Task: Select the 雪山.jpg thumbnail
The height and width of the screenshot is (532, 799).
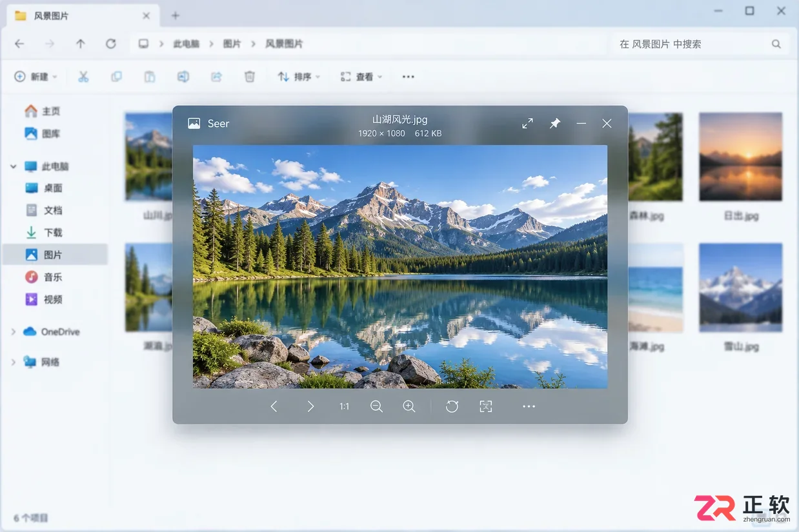Action: pos(741,288)
